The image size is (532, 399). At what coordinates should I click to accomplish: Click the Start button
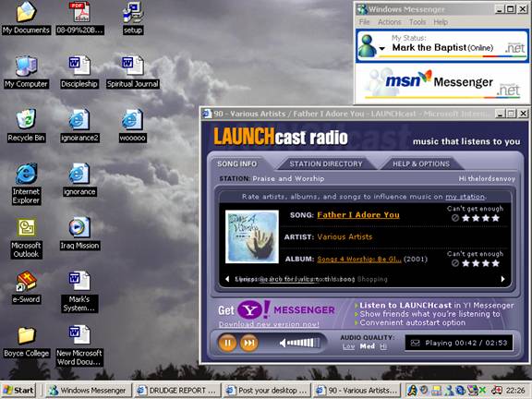19,391
